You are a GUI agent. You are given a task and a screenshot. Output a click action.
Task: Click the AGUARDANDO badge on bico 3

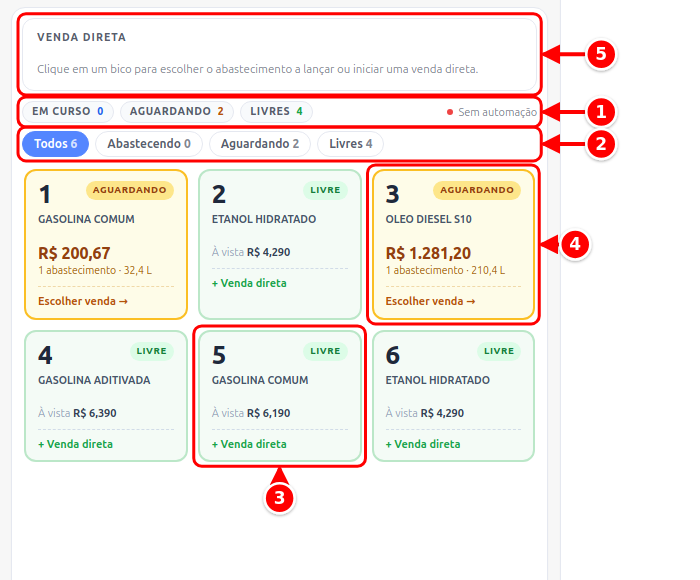coord(477,190)
